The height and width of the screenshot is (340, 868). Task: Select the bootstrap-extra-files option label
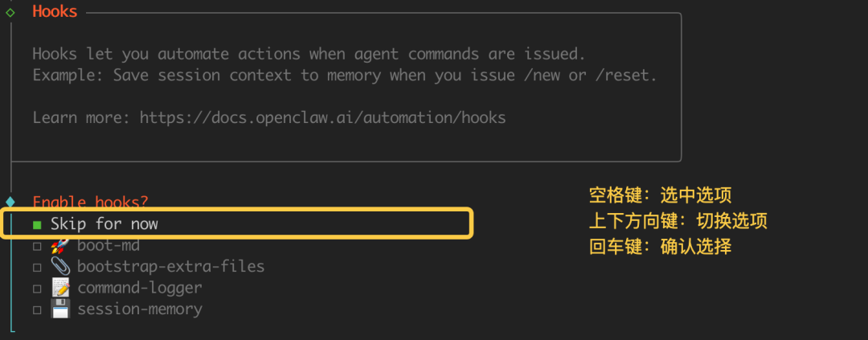tap(170, 266)
